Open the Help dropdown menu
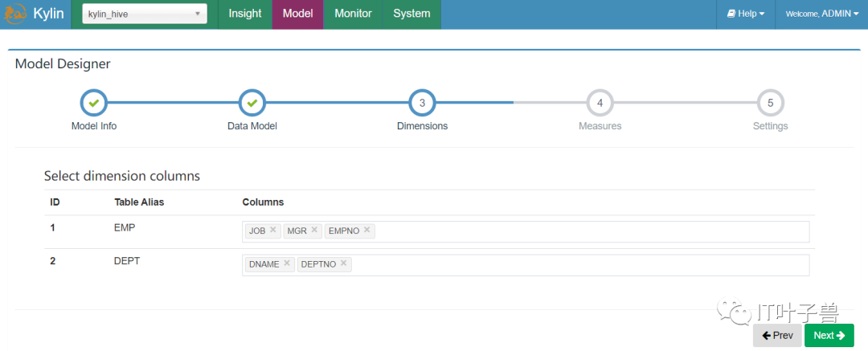Viewport: 868px width, 351px height. [x=746, y=14]
